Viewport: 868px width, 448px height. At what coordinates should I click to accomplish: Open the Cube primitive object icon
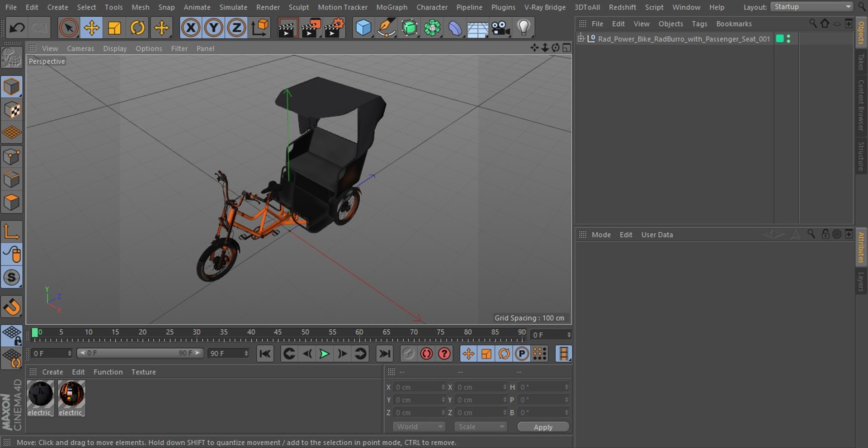(363, 28)
